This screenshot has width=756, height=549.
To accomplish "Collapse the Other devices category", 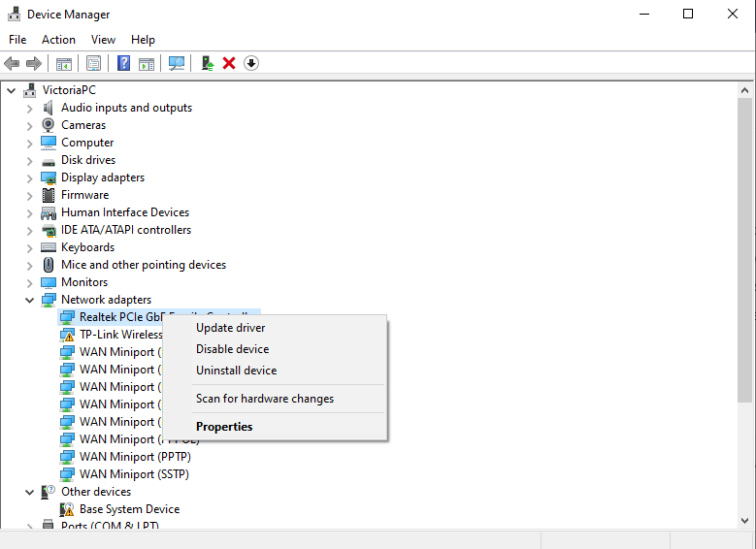I will pos(29,492).
